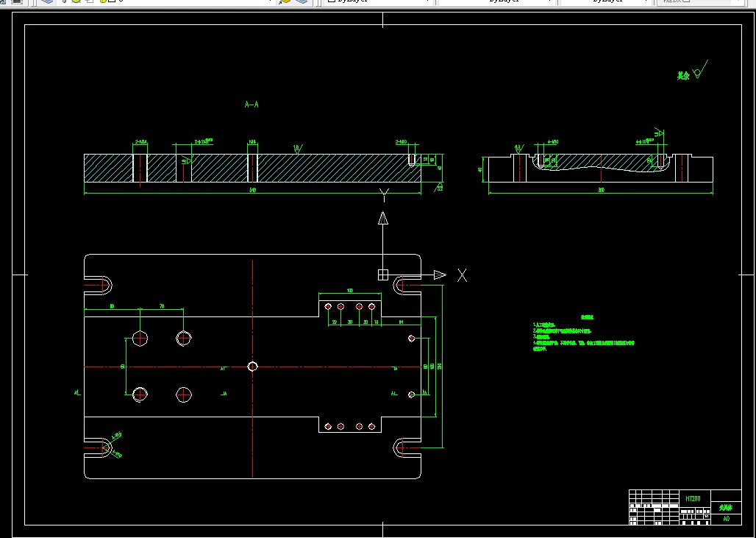This screenshot has width=756, height=538.
Task: Select the leftmost hole in the upper boss
Action: coord(328,306)
